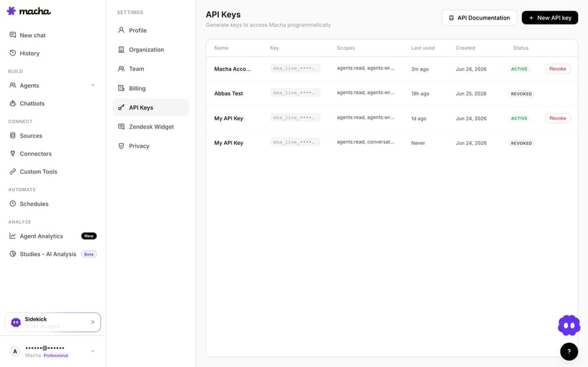Click the New chat icon
The height and width of the screenshot is (367, 588).
pyautogui.click(x=13, y=35)
